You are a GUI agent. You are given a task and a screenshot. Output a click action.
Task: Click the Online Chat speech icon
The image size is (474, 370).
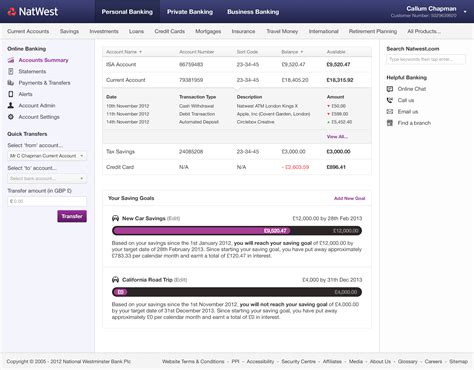pos(390,89)
